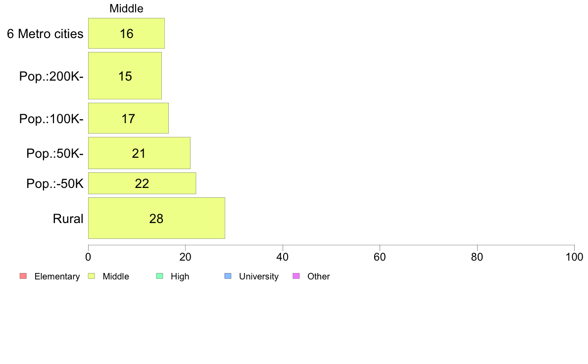Click the Middle legend color swatch
The width and height of the screenshot is (588, 364).
91,276
